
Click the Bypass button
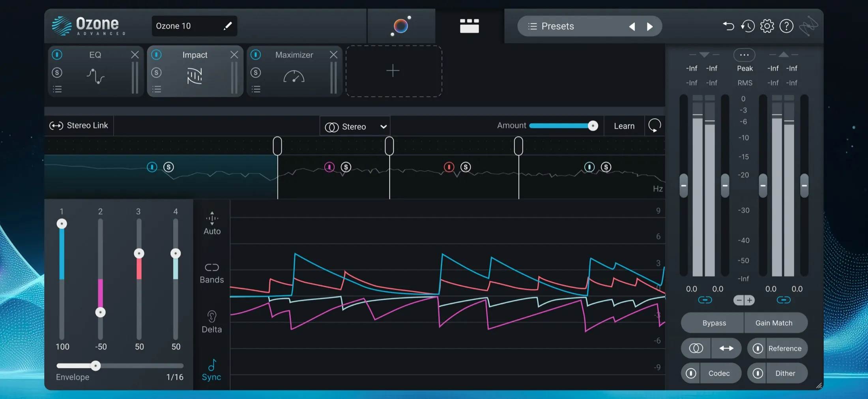(713, 323)
